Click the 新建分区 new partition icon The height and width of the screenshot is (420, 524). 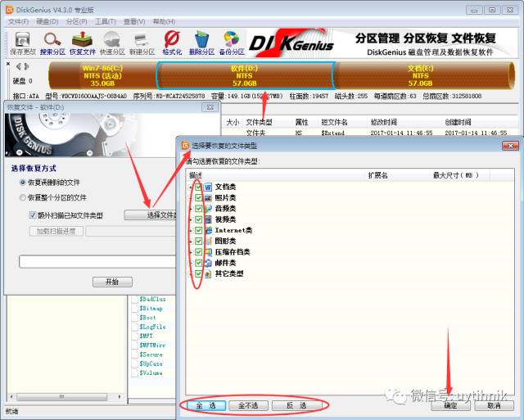pyautogui.click(x=142, y=43)
